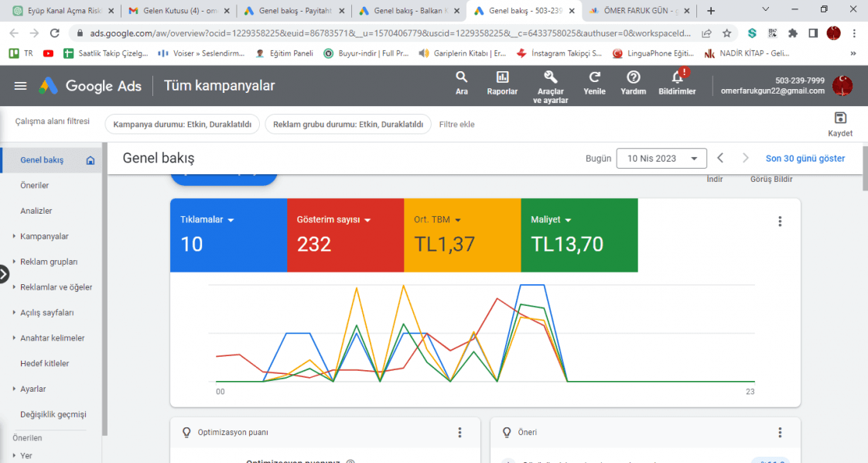Show more bookmarks overflow chevron
868x463 pixels.
[853, 53]
